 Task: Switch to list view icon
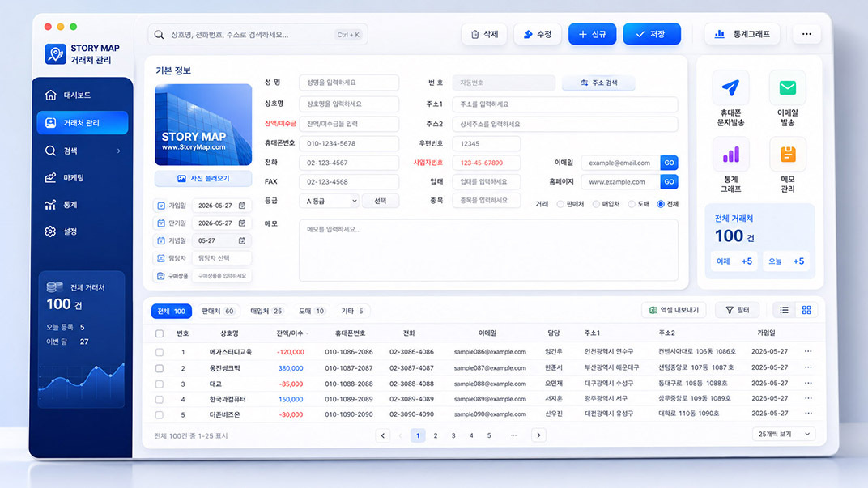(x=784, y=311)
